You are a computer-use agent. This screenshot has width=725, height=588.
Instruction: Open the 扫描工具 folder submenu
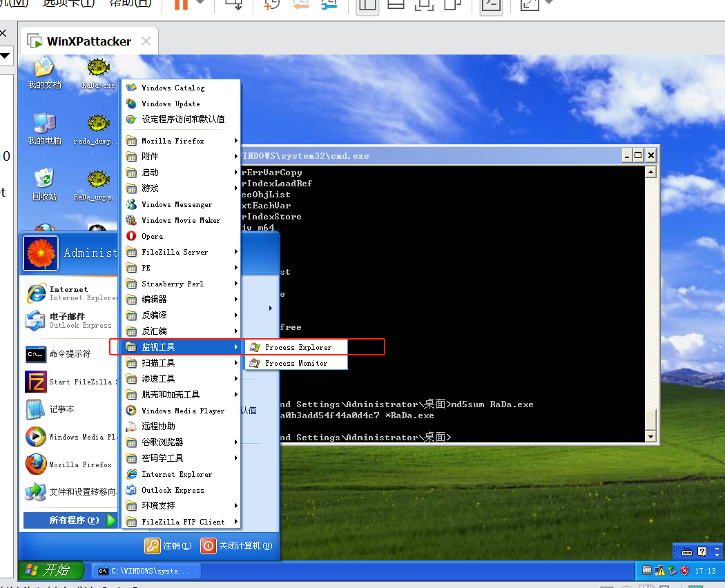(x=181, y=363)
